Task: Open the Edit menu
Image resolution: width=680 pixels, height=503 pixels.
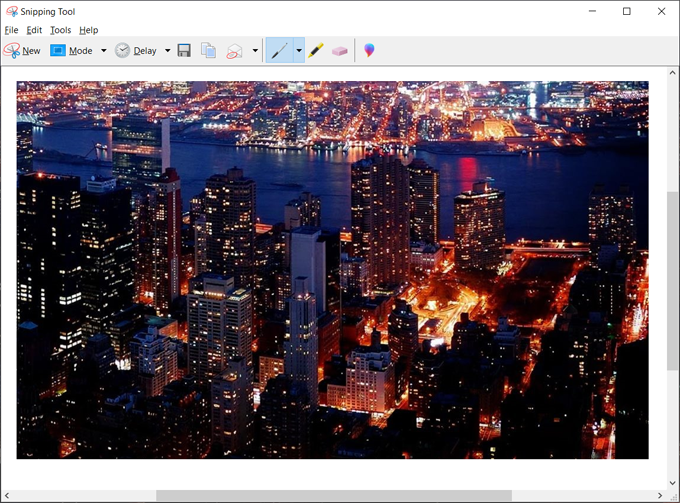Action: click(x=34, y=30)
